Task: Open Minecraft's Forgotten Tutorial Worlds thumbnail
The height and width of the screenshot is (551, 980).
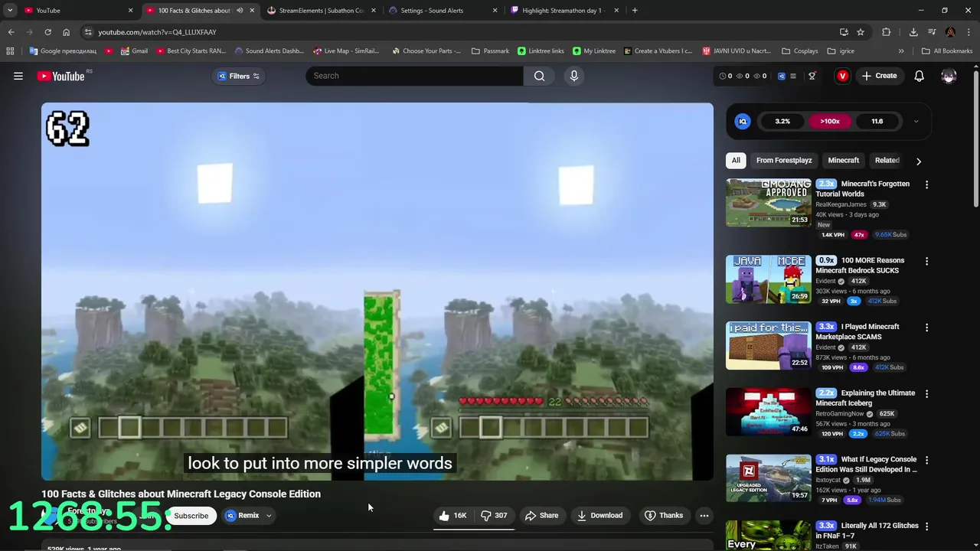Action: (768, 203)
